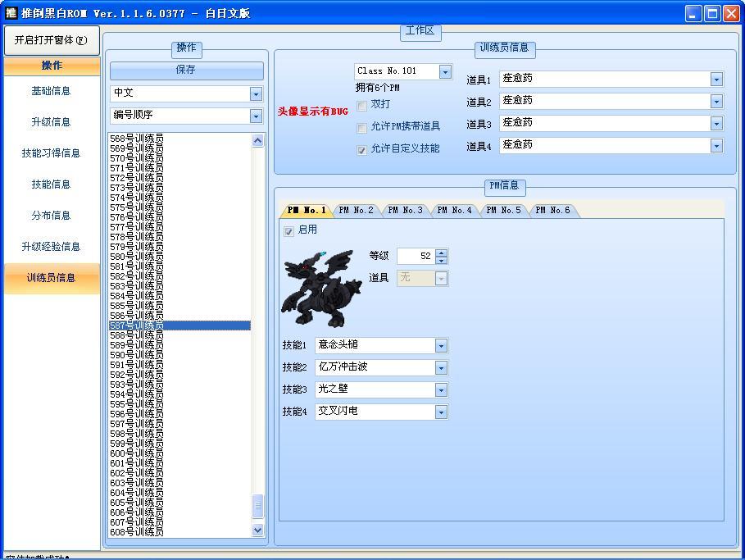Viewport: 745px width, 560px height.
Task: Decrease 等级 with the down arrow
Action: click(442, 261)
